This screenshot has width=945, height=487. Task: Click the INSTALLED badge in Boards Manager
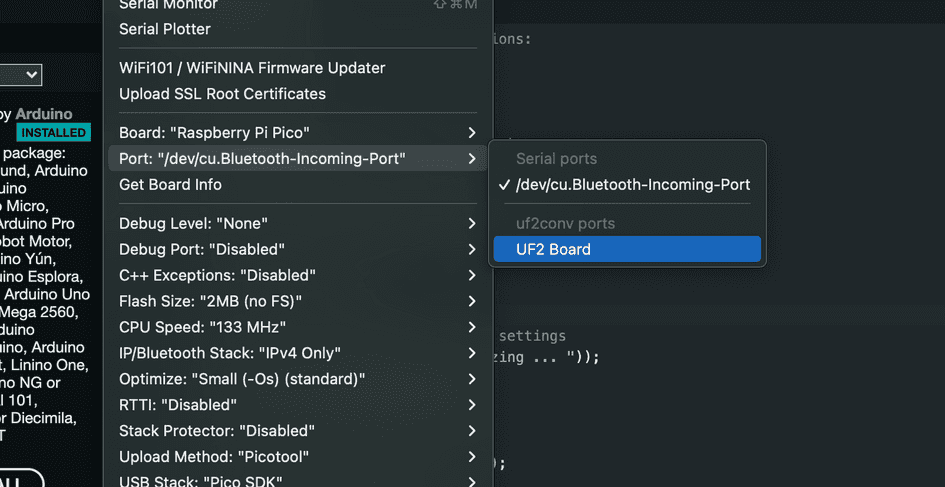point(53,133)
